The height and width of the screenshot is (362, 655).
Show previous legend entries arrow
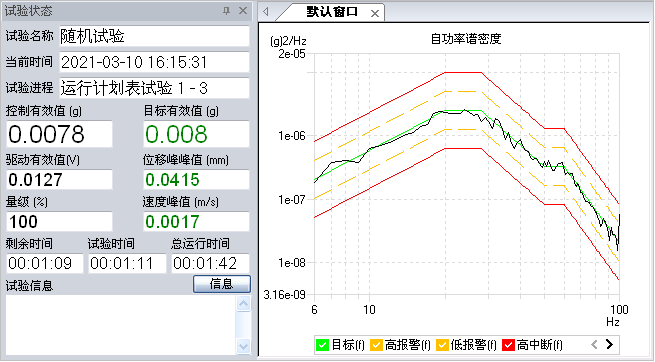(594, 344)
